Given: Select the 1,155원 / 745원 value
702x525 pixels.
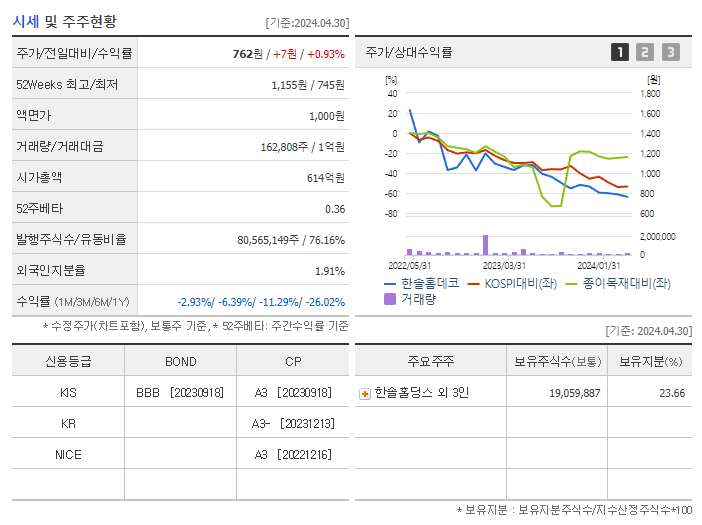Looking at the screenshot, I should click(x=308, y=85).
